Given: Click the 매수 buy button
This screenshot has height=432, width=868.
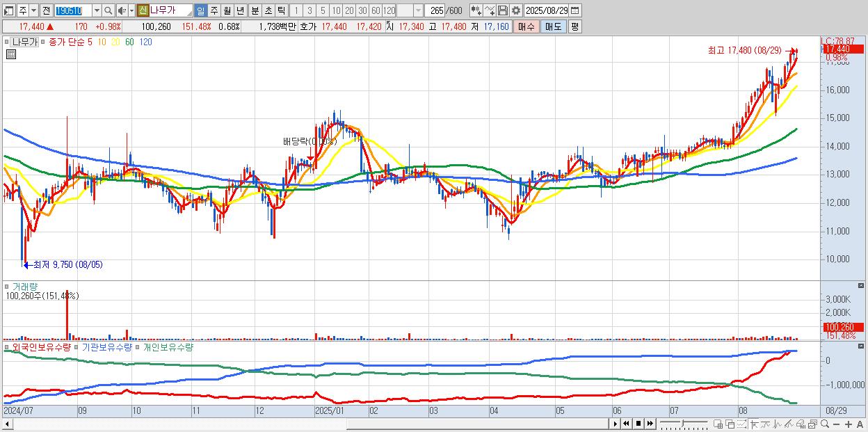Looking at the screenshot, I should 527,26.
